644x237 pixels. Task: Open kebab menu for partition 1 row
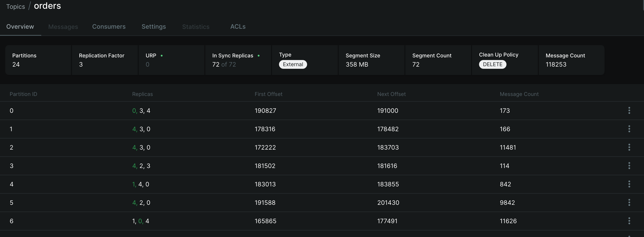pos(629,129)
